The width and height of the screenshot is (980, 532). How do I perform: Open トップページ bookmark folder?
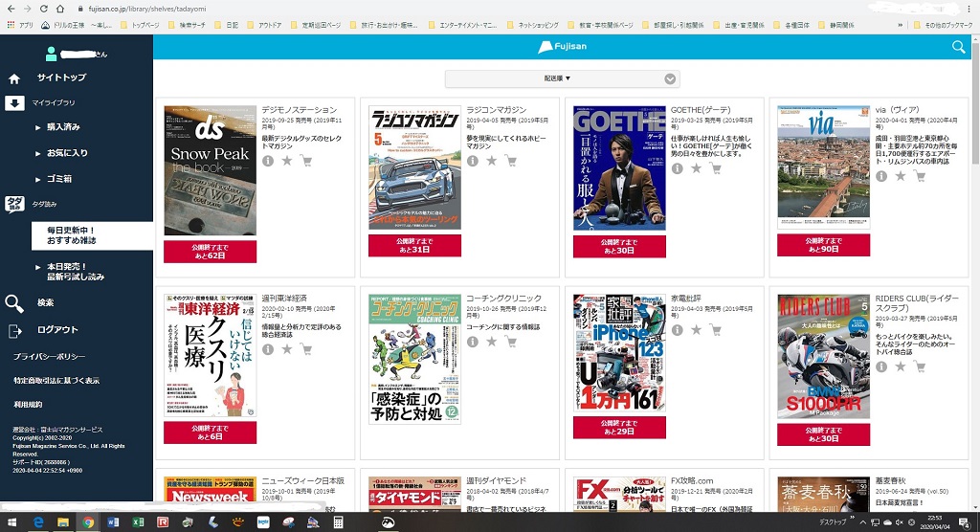[x=140, y=25]
